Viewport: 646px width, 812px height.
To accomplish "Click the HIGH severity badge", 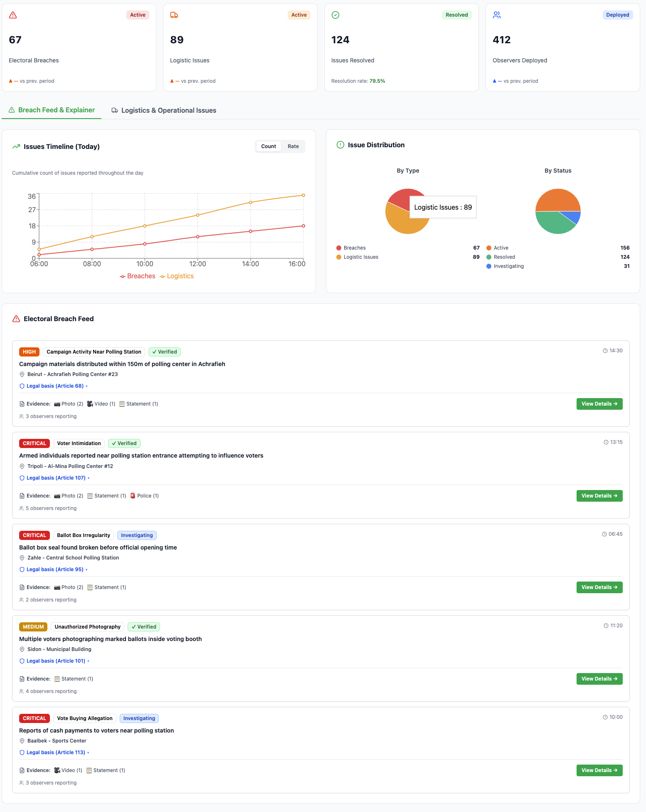I will point(29,352).
